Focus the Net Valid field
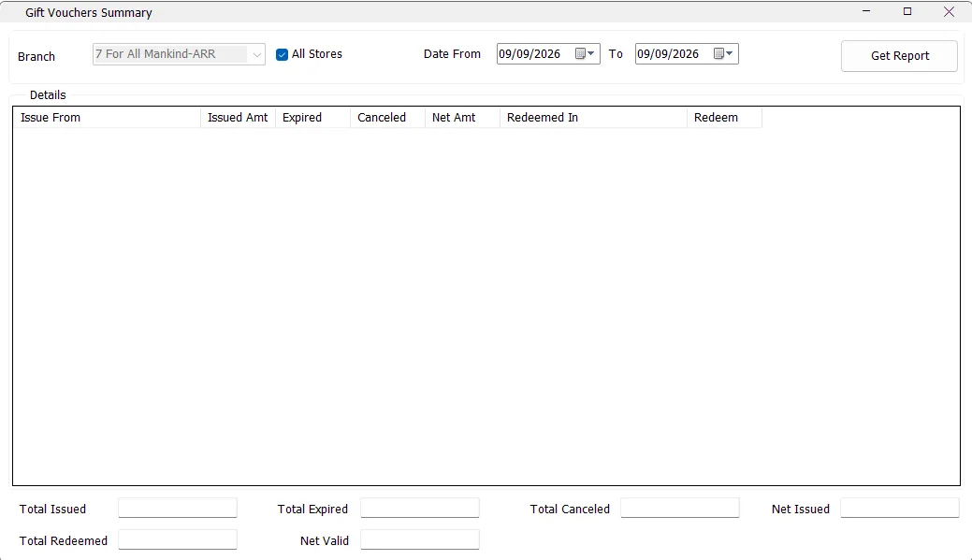Image resolution: width=972 pixels, height=560 pixels. point(420,539)
